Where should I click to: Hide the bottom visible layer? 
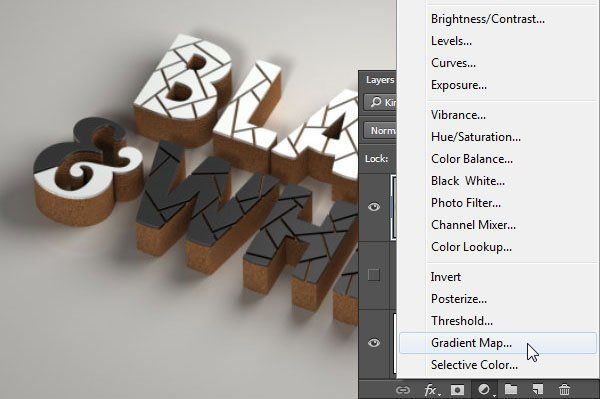pyautogui.click(x=374, y=342)
